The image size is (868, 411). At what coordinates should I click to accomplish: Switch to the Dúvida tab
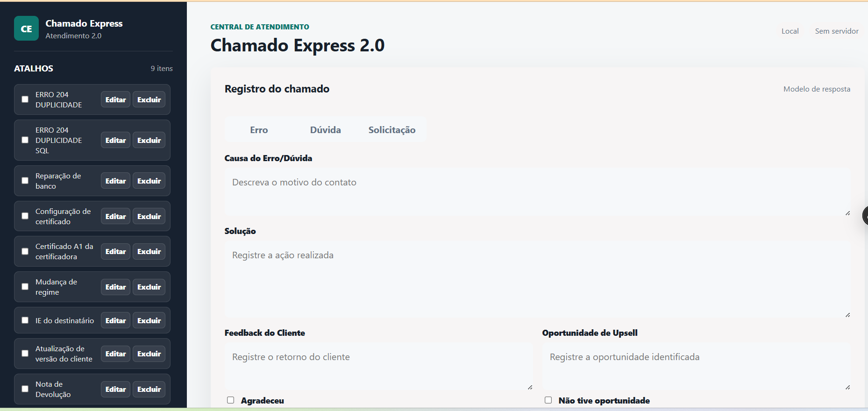point(326,130)
